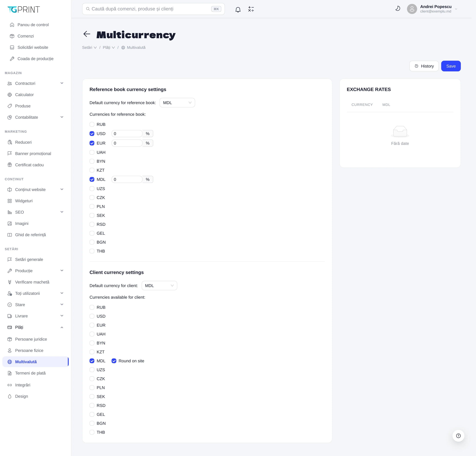Click the TGPrint logo
The image size is (476, 456).
coord(24,10)
